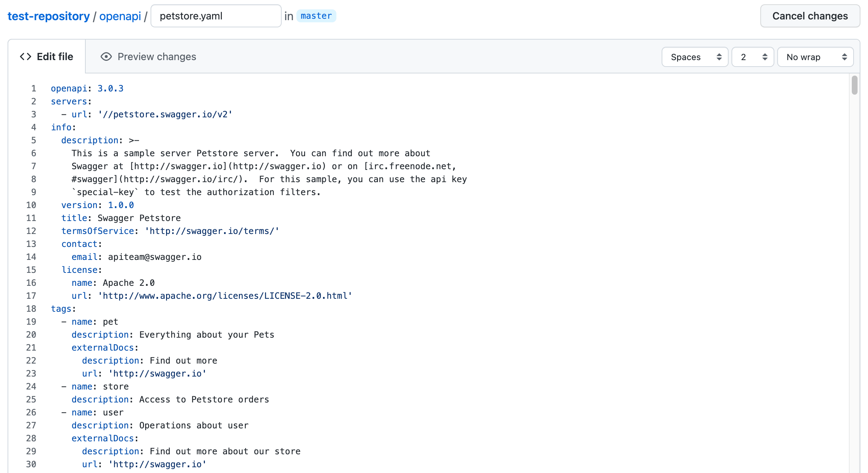Switch to the Preview changes tab
Screen dimensions: 868x473
tap(148, 57)
